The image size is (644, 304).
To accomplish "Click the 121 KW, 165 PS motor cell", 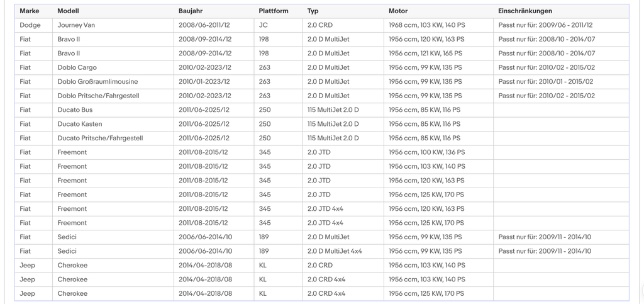I will point(438,53).
